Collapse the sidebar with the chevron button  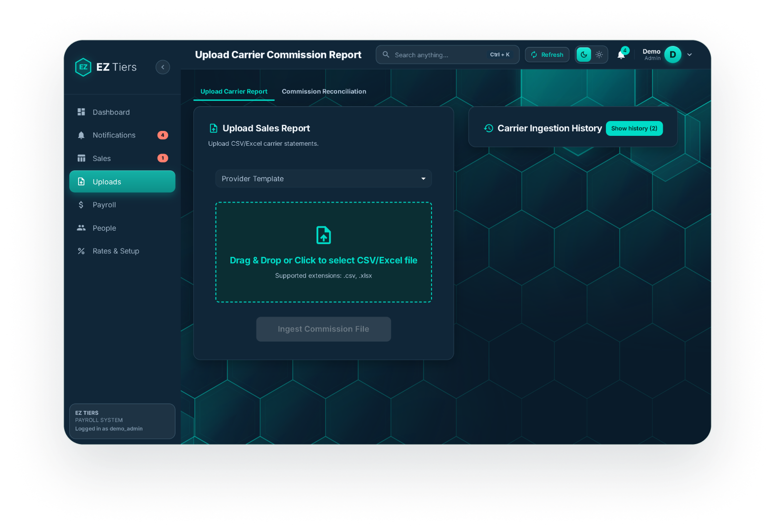pos(163,67)
